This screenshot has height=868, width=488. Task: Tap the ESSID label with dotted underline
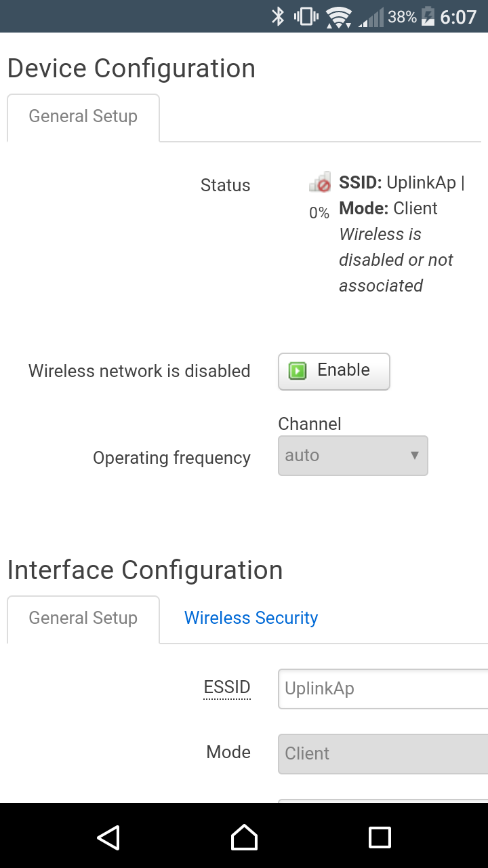click(x=227, y=688)
